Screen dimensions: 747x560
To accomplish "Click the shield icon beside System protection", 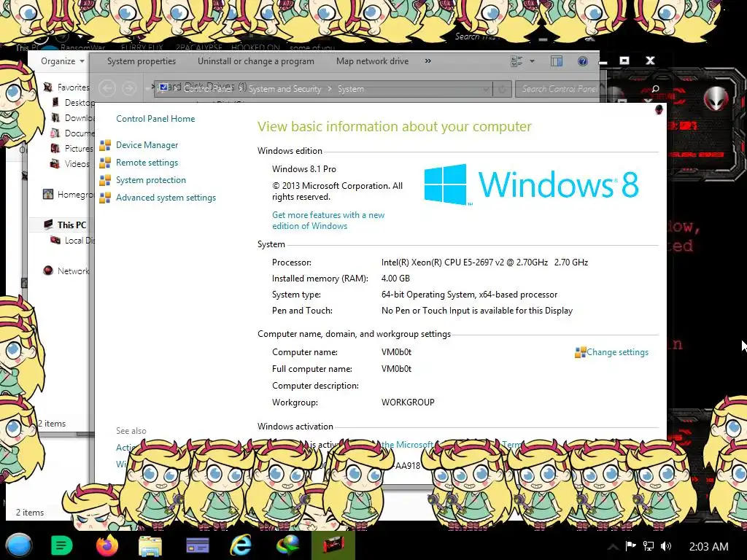I will pos(105,181).
